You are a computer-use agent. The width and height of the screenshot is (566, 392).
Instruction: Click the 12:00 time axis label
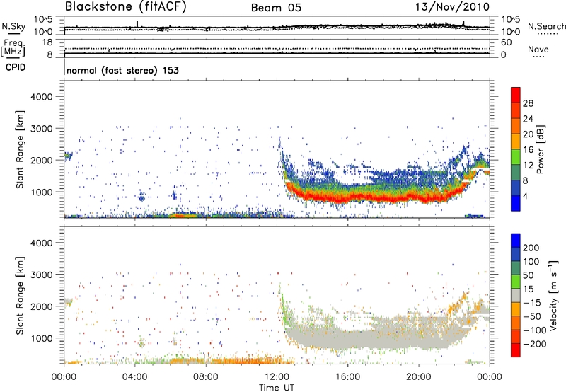click(277, 377)
